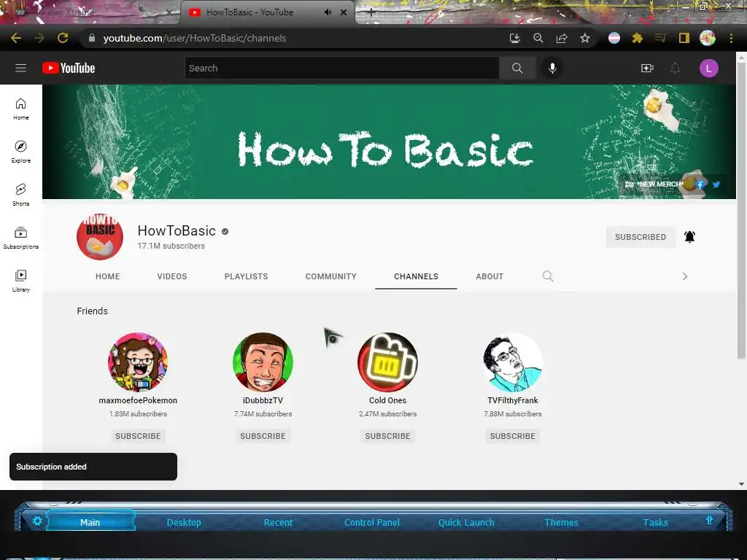Select the CHANNELS tab

pyautogui.click(x=416, y=276)
